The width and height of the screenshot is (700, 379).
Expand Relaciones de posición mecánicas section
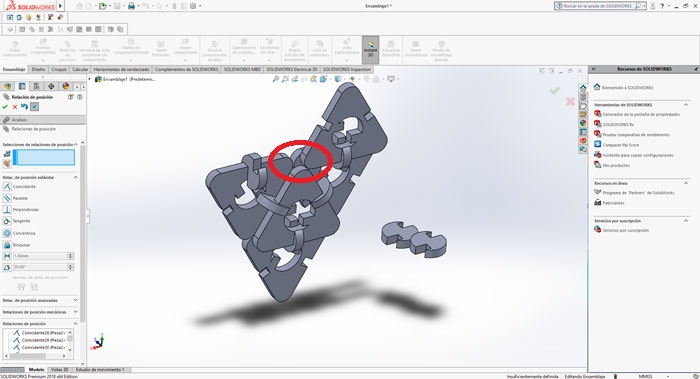point(75,312)
